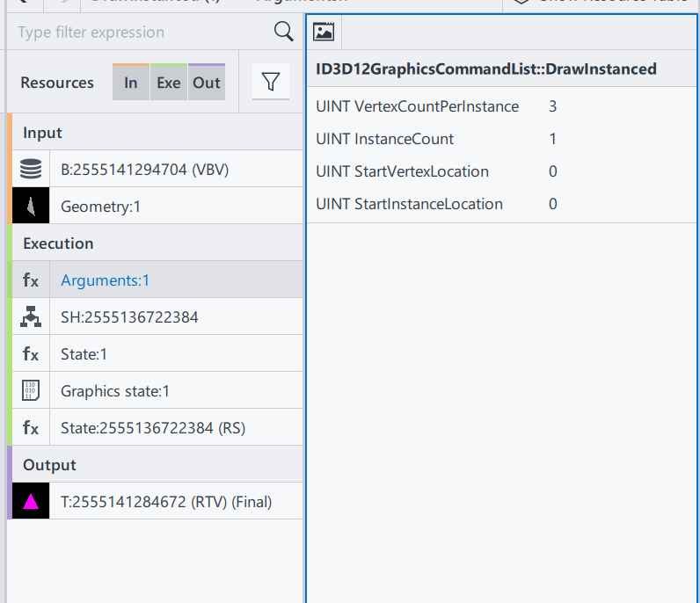Focus the Type filter expression field
The image size is (700, 603).
click(141, 33)
